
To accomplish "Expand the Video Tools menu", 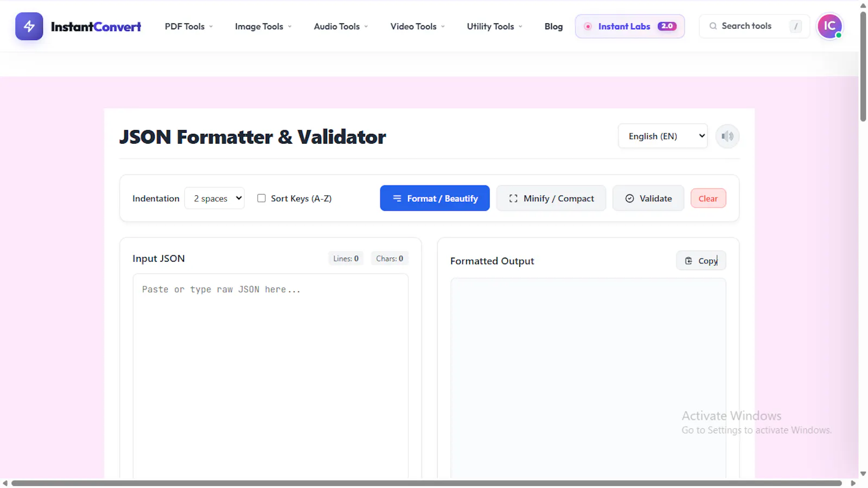I will [x=417, y=27].
